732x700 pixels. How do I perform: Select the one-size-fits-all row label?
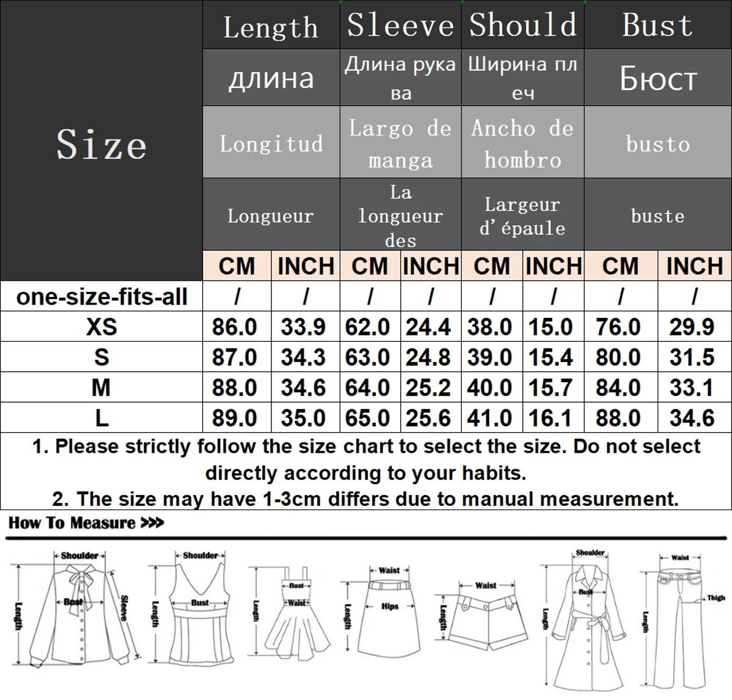coord(101,297)
